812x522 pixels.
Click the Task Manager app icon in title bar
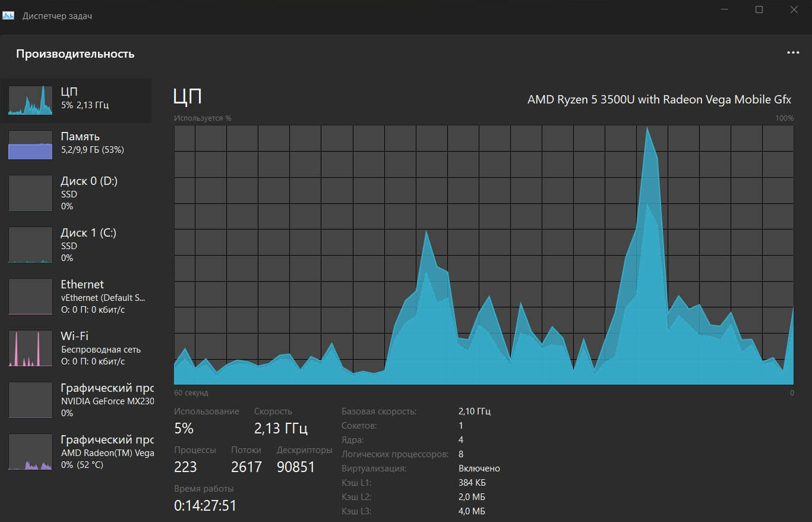point(8,15)
